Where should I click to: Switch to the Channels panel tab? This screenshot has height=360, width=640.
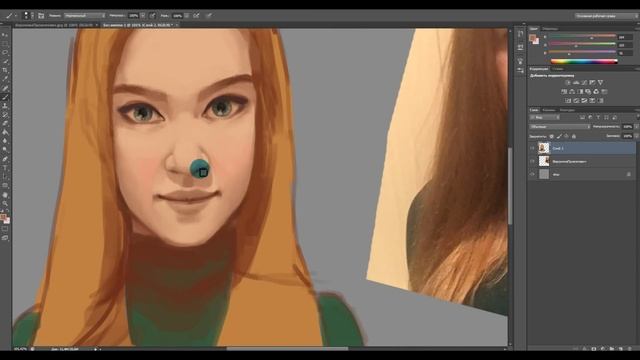point(549,110)
